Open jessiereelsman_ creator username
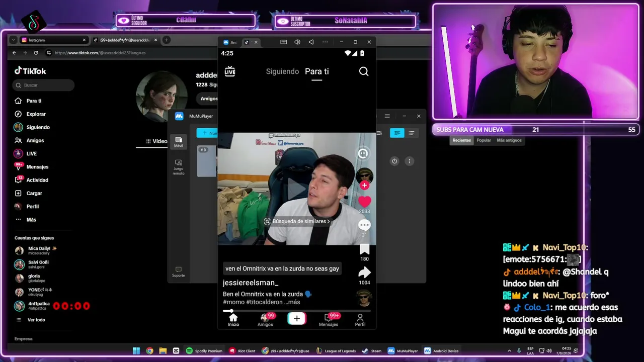The width and height of the screenshot is (644, 362). coord(251,283)
